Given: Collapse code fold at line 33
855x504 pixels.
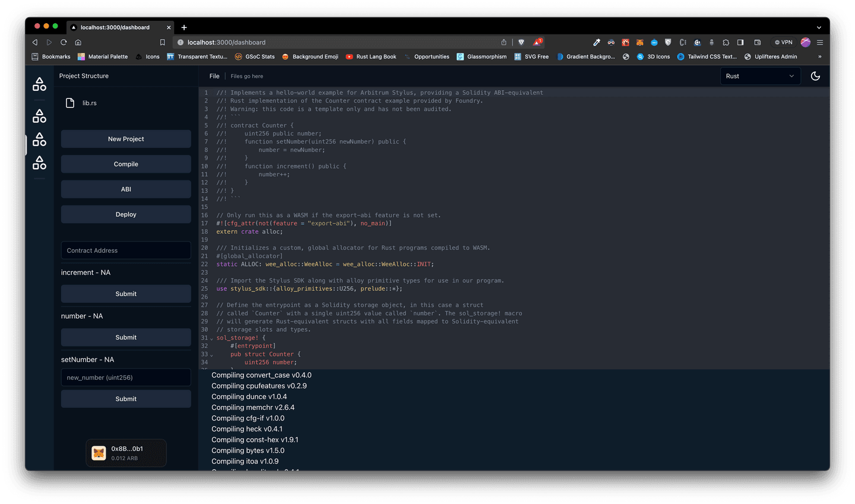Looking at the screenshot, I should click(211, 355).
